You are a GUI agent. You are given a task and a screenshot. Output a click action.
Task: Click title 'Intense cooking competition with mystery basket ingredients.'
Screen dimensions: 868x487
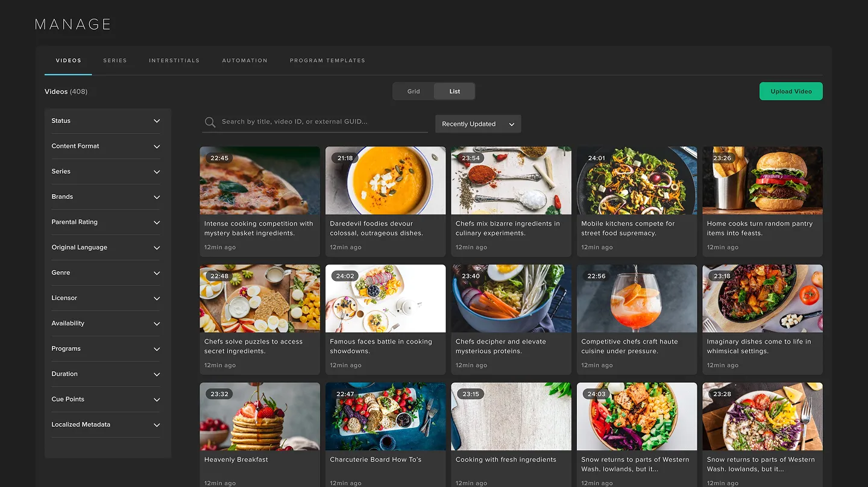coord(259,228)
